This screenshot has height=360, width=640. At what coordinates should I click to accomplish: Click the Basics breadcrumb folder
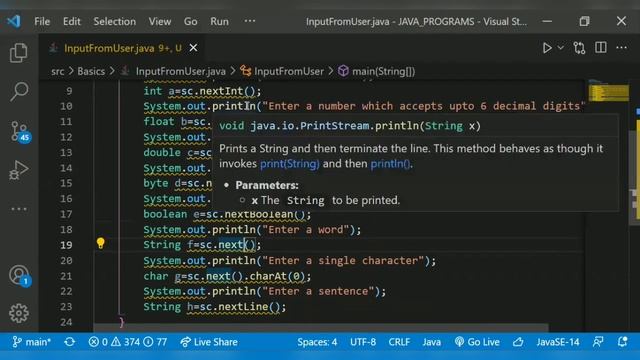pos(91,71)
